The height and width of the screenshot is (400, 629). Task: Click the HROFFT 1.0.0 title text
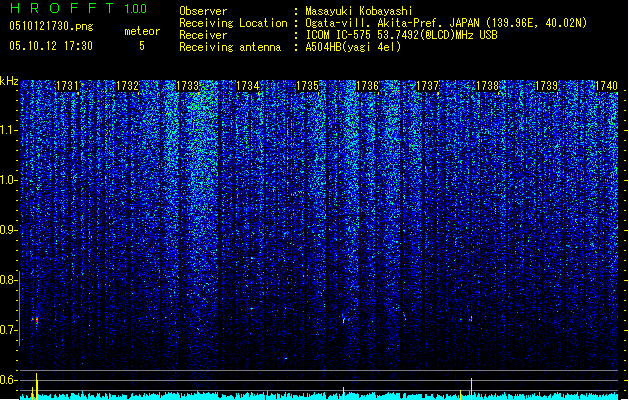click(x=78, y=8)
